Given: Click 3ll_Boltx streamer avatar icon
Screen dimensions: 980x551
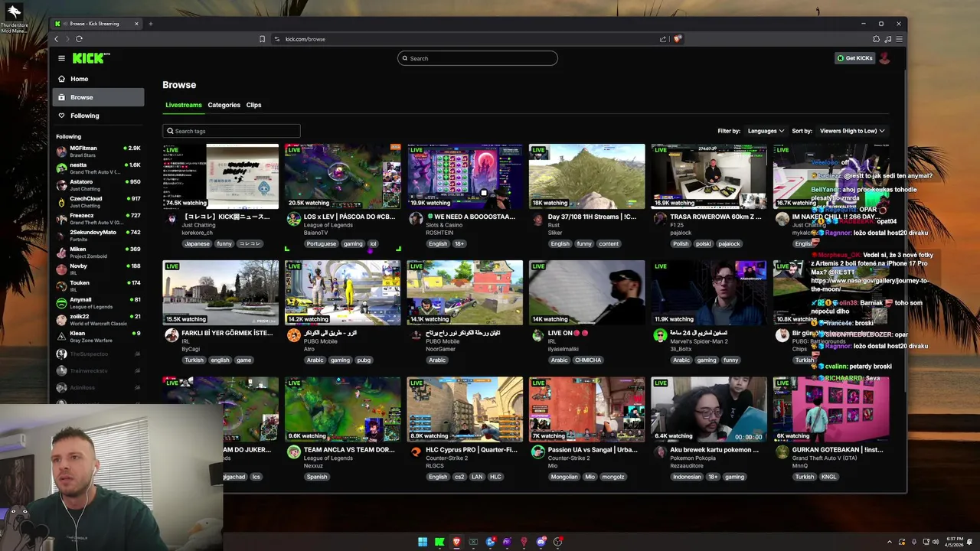Looking at the screenshot, I should point(660,335).
